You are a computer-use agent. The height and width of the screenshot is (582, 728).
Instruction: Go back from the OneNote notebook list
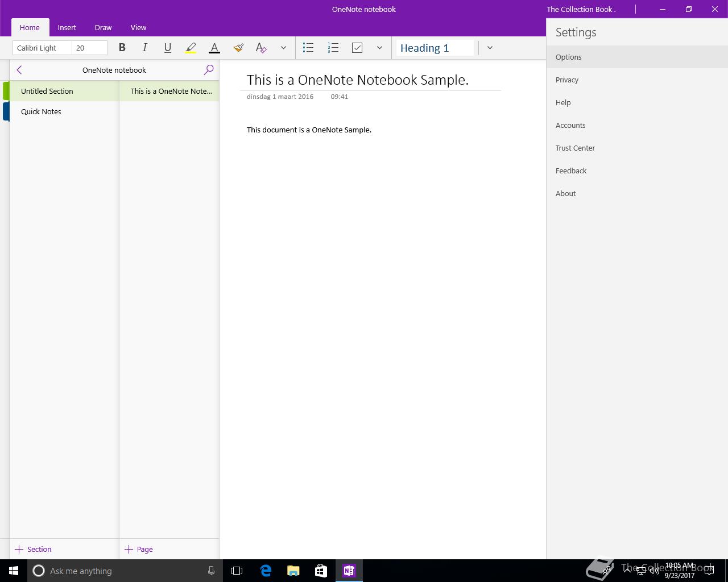click(19, 70)
